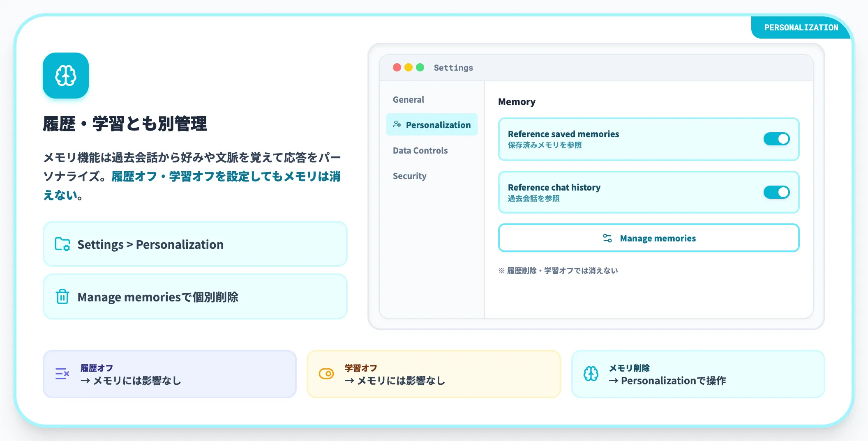868x441 pixels.
Task: Click the Reference saved memories label
Action: click(563, 134)
